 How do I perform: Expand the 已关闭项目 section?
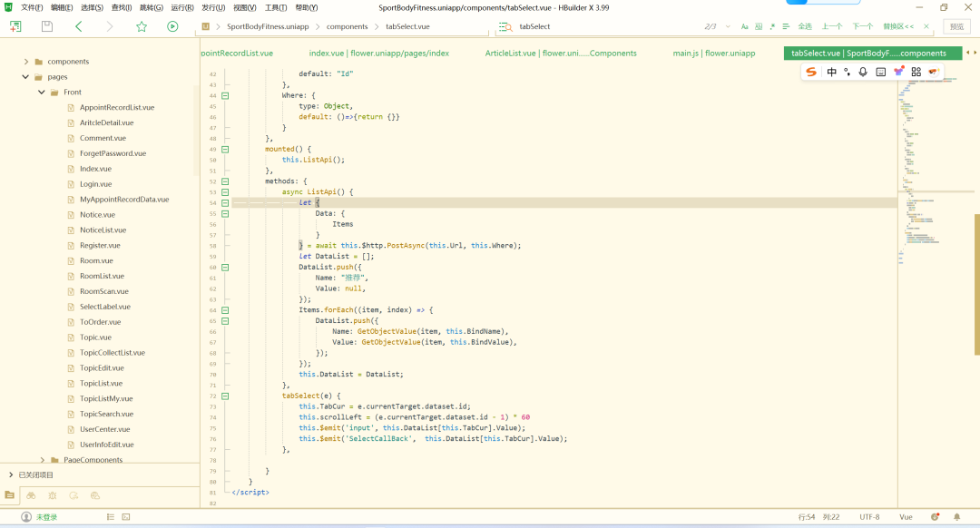11,474
